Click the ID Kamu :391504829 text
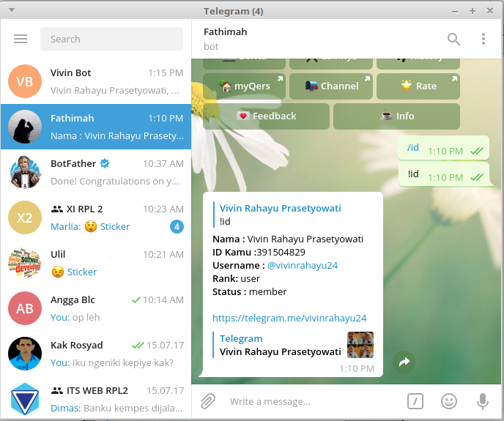Image resolution: width=504 pixels, height=421 pixels. point(259,253)
